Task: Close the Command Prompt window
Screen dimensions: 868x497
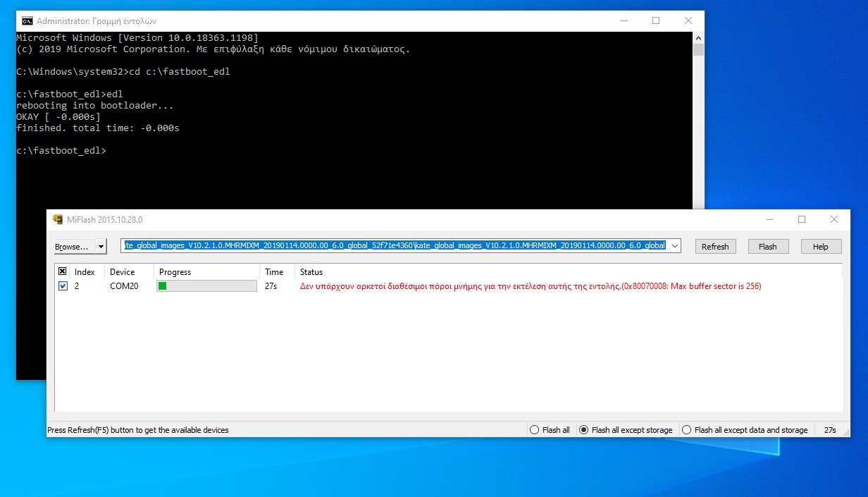Action: coord(688,21)
